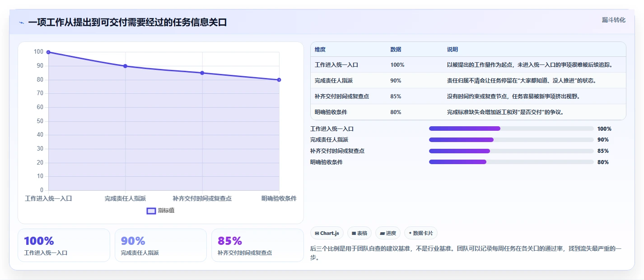Click the sparkle icon inside the 数据卡片 chip
The image size is (644, 280).
pyautogui.click(x=410, y=233)
